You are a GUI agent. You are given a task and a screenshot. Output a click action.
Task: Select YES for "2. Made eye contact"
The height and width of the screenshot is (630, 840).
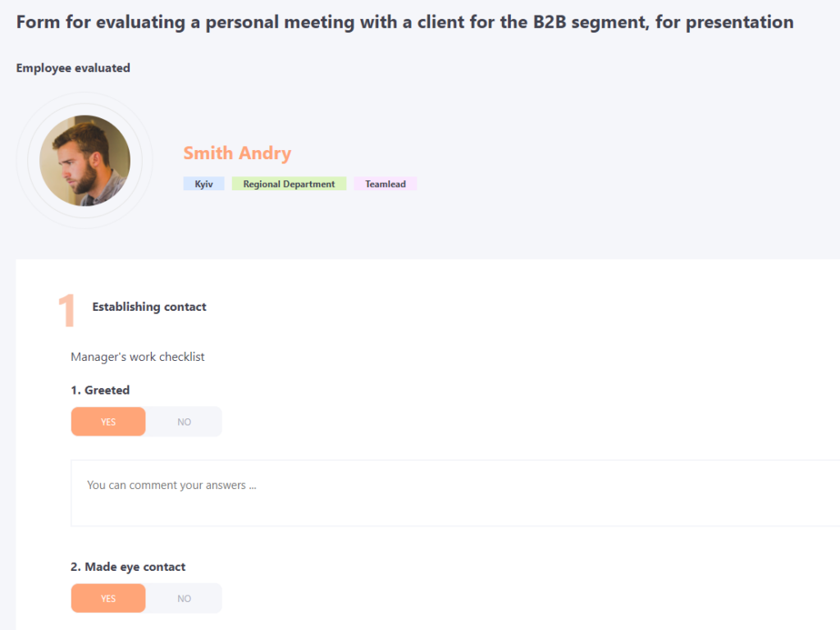[107, 598]
